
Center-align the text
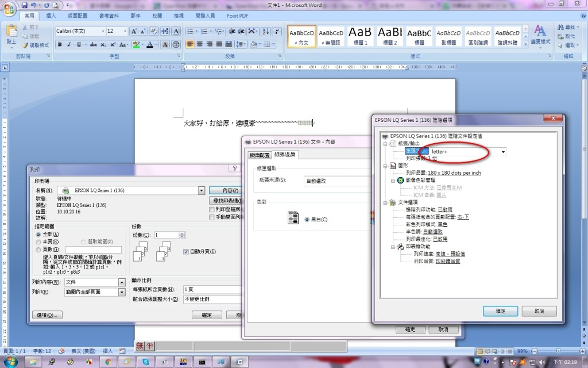pos(200,44)
